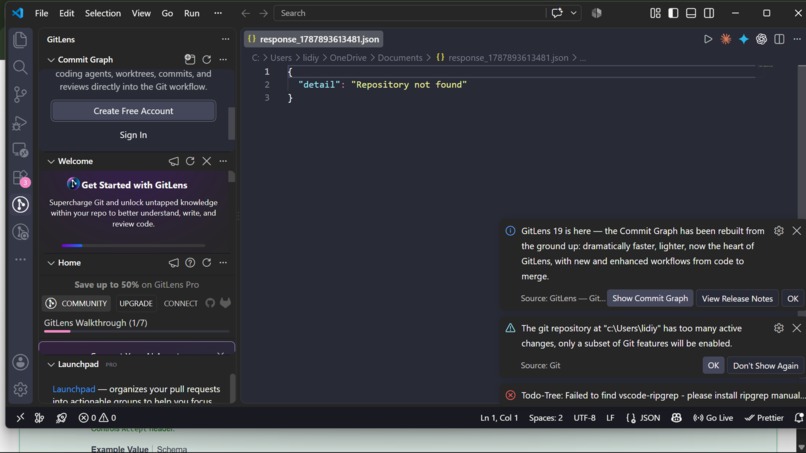Open the chat icon in title bar
806x453 pixels.
(557, 13)
